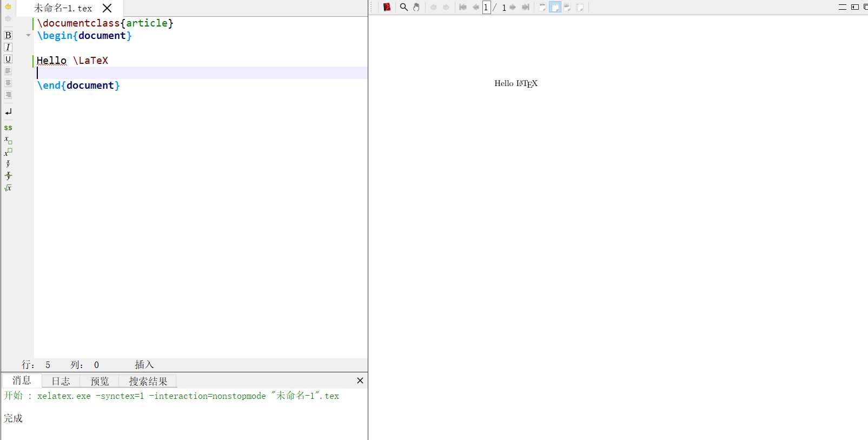
Task: Go to previous PDF page
Action: [x=475, y=7]
